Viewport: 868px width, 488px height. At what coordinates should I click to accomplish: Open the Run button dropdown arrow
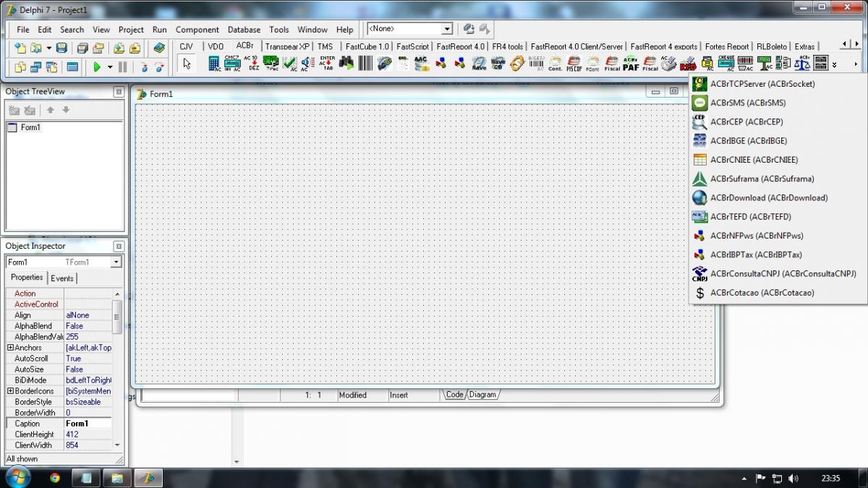110,67
